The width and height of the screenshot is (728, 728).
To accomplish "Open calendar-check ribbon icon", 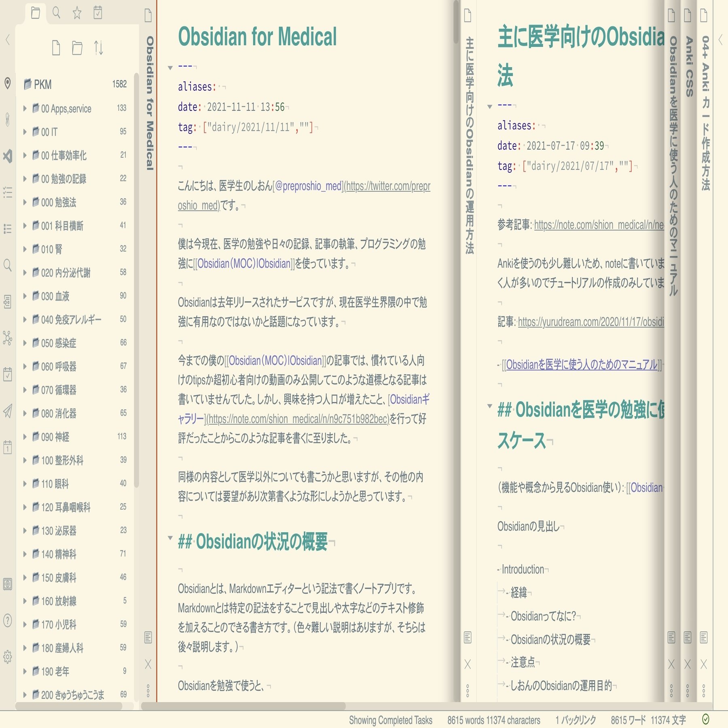I will [7, 374].
